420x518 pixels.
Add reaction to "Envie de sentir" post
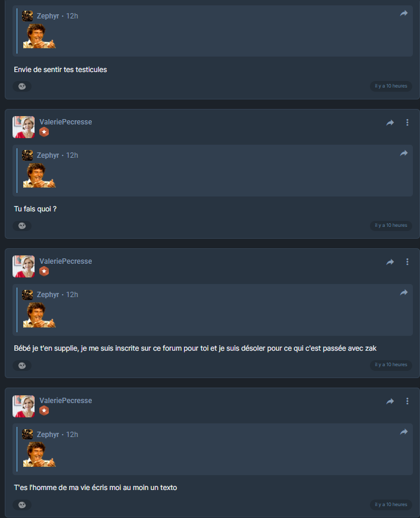tap(22, 86)
